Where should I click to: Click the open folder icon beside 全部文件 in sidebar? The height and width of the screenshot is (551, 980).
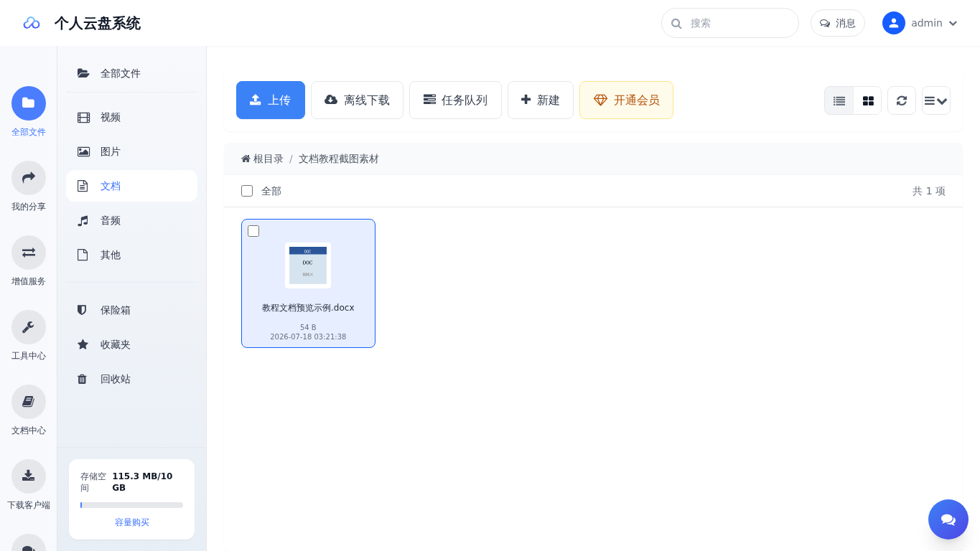tap(83, 73)
